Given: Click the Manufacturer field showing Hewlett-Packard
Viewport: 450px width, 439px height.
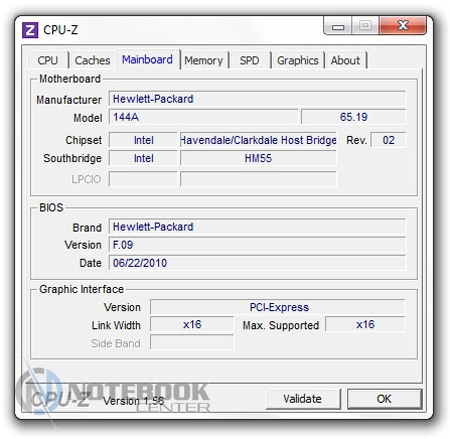Looking at the screenshot, I should pyautogui.click(x=257, y=99).
